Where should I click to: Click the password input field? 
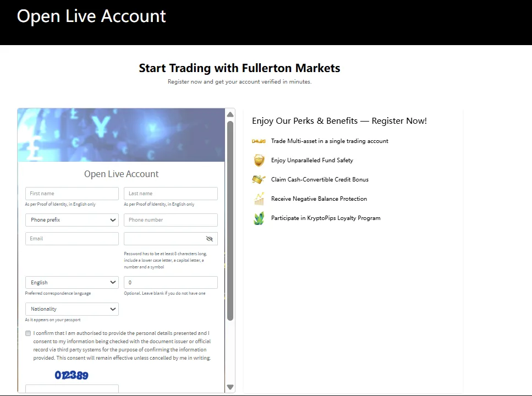coord(164,239)
